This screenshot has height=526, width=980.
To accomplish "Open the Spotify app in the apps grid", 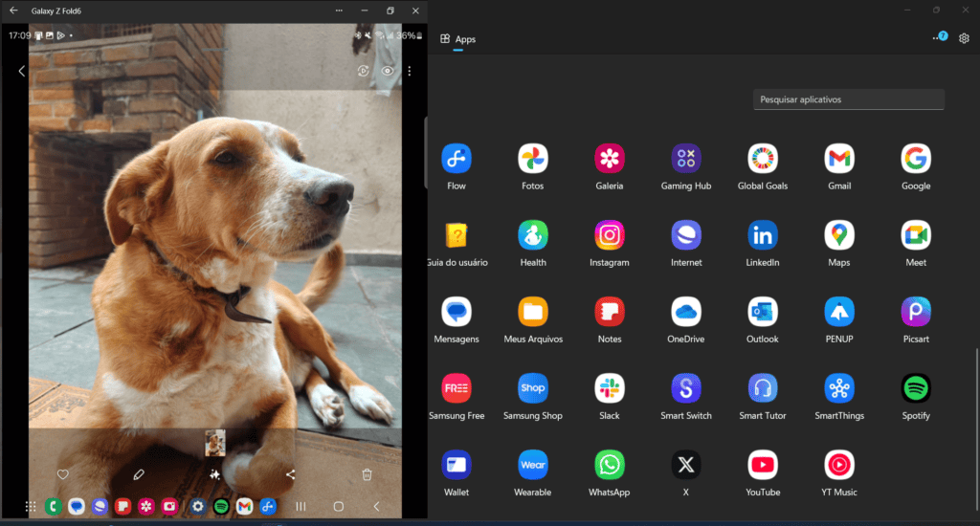I will (x=916, y=388).
